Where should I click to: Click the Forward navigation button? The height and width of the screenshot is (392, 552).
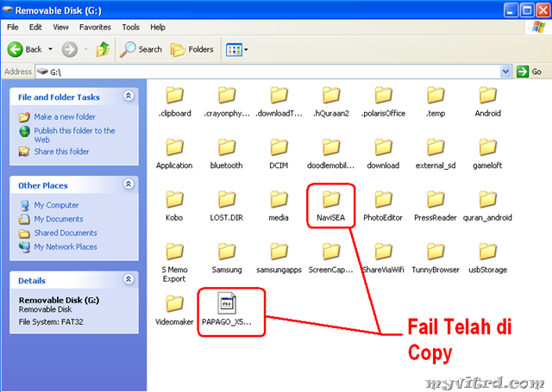[70, 49]
